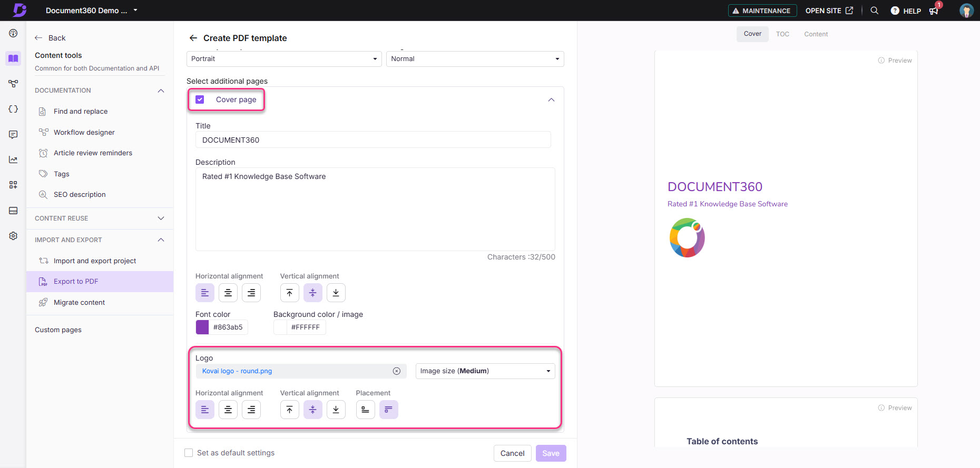The image size is (980, 468).
Task: Clear the Kovai logo file selection
Action: click(x=397, y=371)
